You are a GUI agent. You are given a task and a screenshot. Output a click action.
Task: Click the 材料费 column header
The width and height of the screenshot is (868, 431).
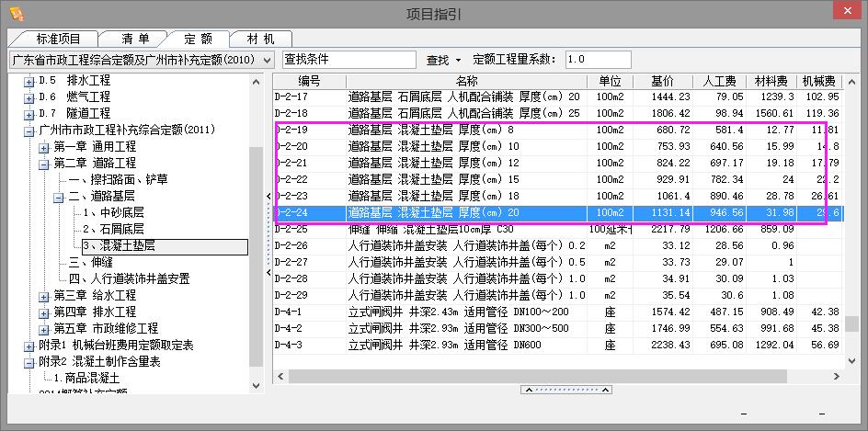[771, 82]
